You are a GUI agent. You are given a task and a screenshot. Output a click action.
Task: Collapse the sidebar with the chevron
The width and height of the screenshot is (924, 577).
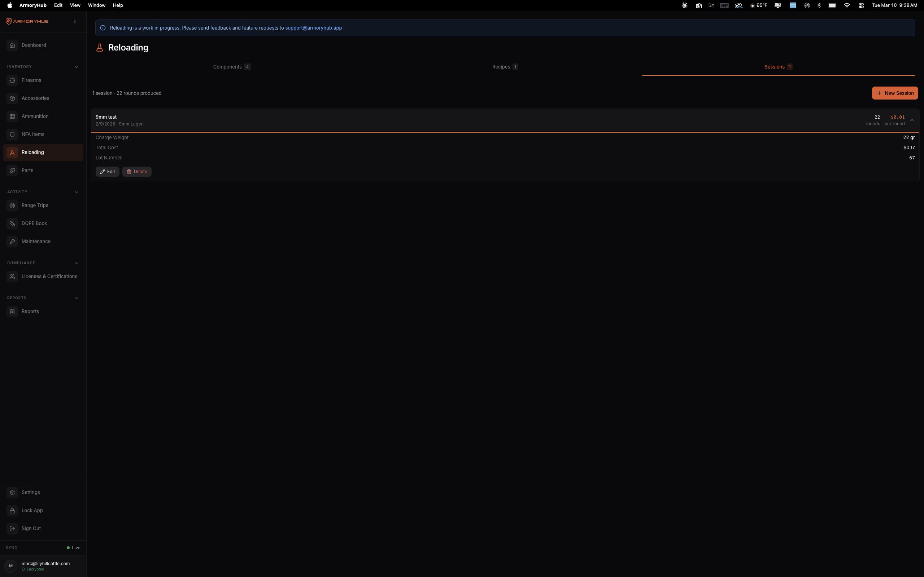tap(75, 21)
